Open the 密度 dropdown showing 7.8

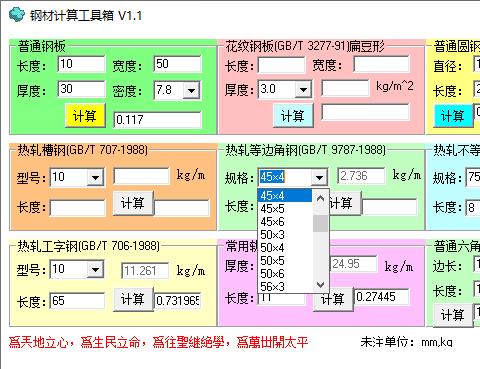pos(192,90)
